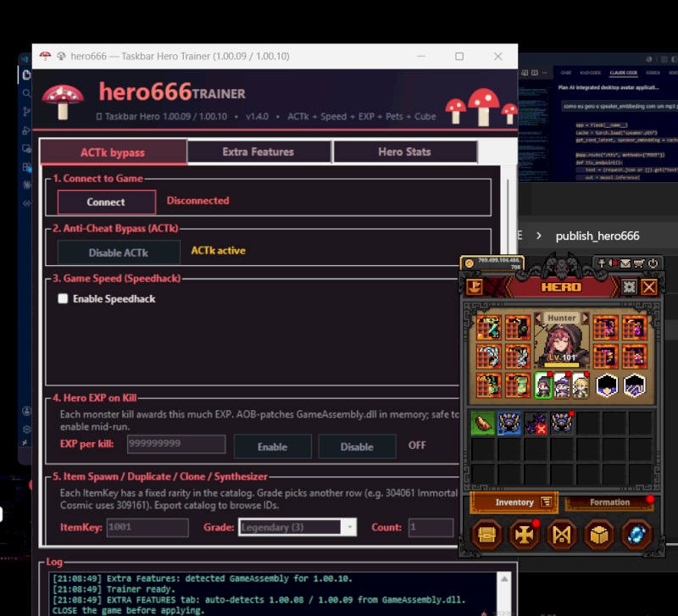678x616 pixels.
Task: Click the spider item with red notification dot
Action: tap(562, 423)
